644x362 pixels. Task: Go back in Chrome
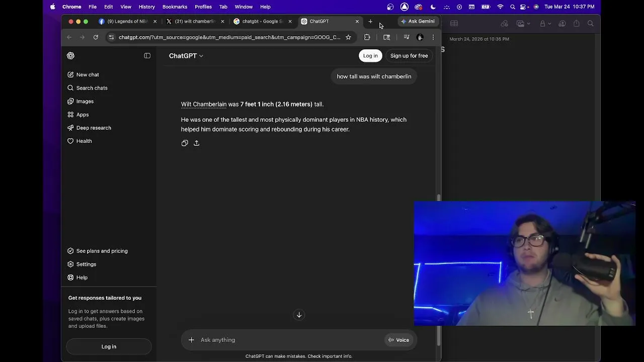pos(69,37)
